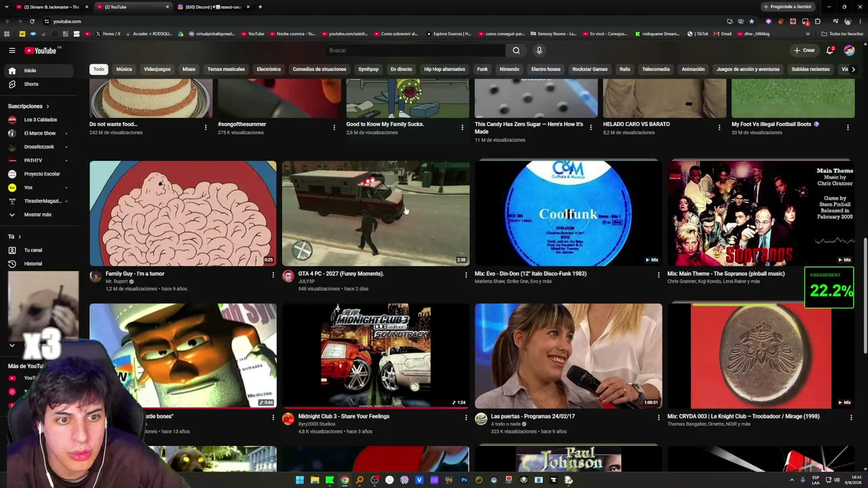Open the YouTube guide hamburger menu
The height and width of the screenshot is (488, 868).
coord(12,50)
